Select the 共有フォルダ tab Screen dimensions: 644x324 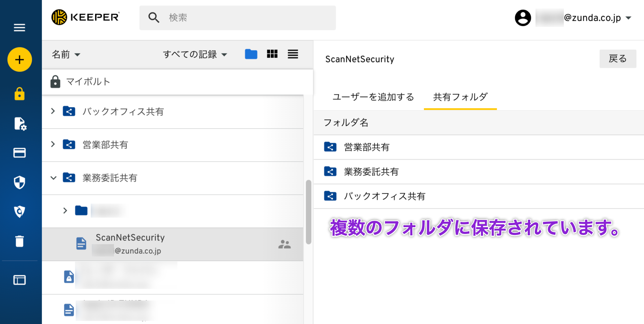tap(460, 97)
